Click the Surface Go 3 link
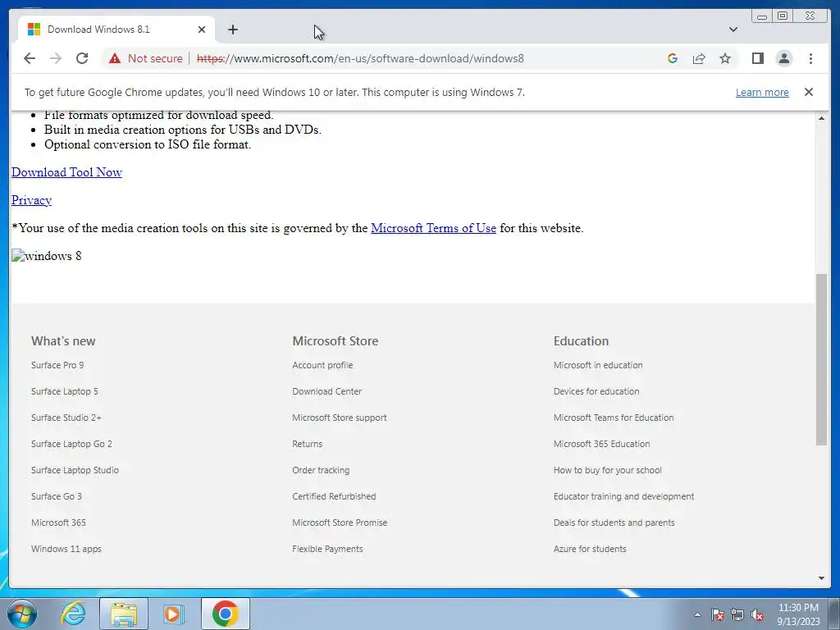Image resolution: width=840 pixels, height=630 pixels. coord(57,496)
